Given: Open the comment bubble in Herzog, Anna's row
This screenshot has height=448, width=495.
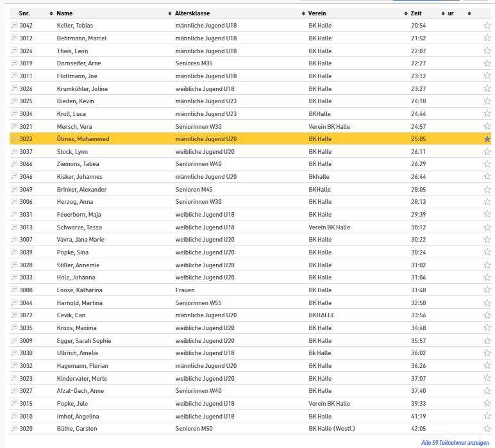Looking at the screenshot, I should coord(14,202).
